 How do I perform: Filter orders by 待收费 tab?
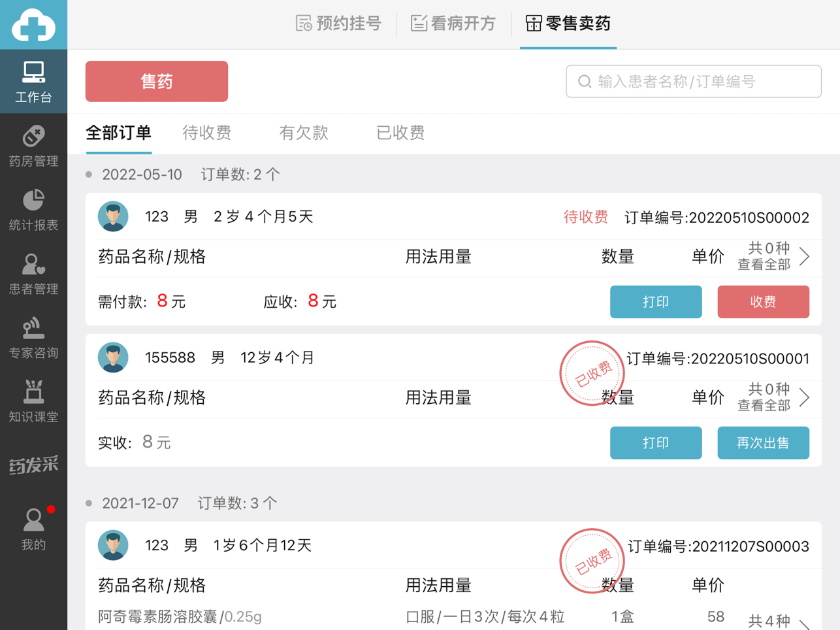coord(206,133)
